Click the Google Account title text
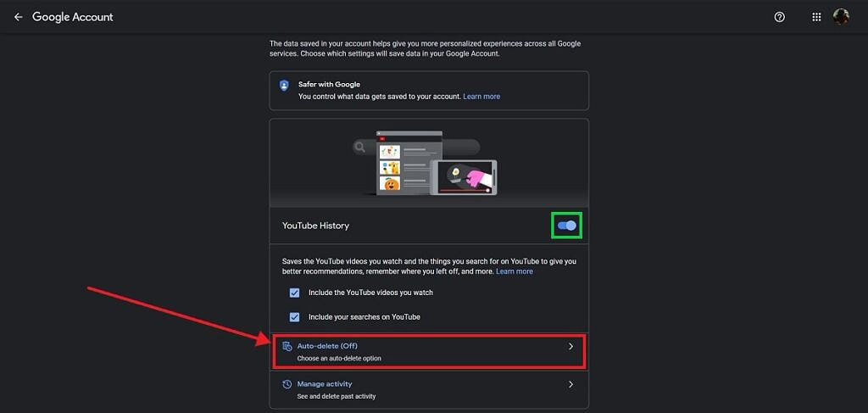This screenshot has height=413, width=868. [73, 17]
